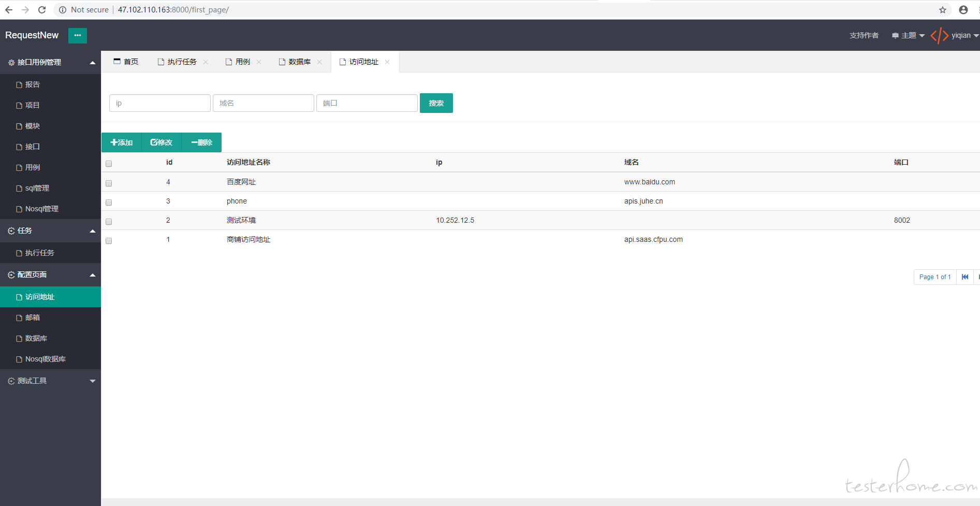Click the browser back arrow
The image size is (980, 506).
click(x=9, y=10)
